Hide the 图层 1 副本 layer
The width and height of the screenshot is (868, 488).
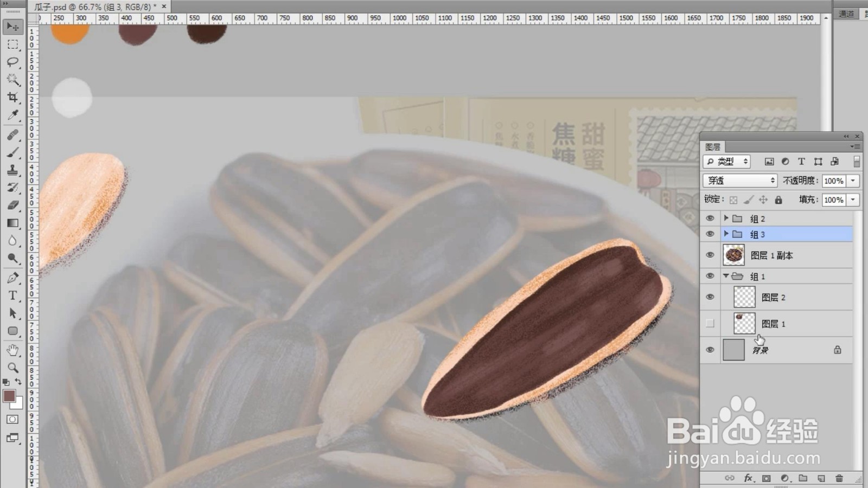pos(710,255)
